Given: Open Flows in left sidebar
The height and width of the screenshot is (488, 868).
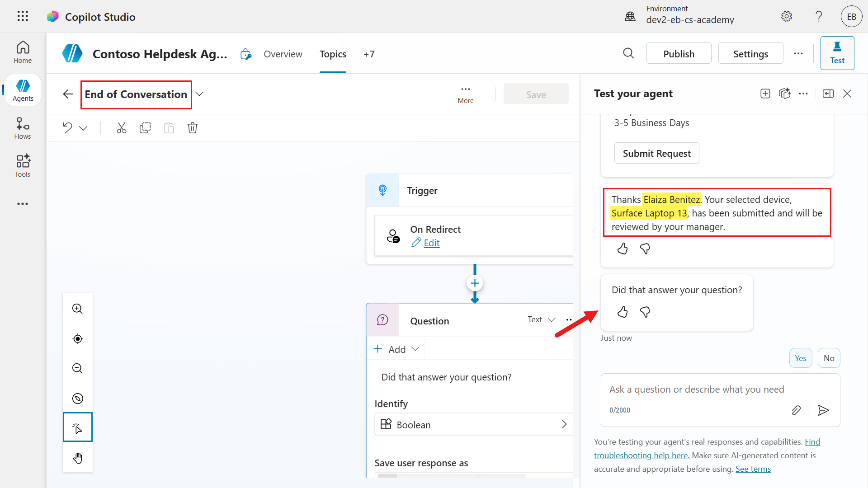Looking at the screenshot, I should [23, 128].
